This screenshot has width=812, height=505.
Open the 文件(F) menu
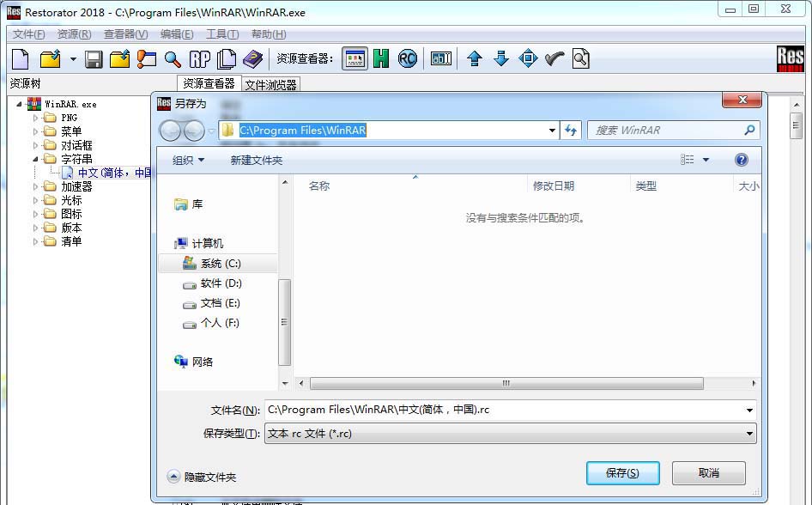28,34
